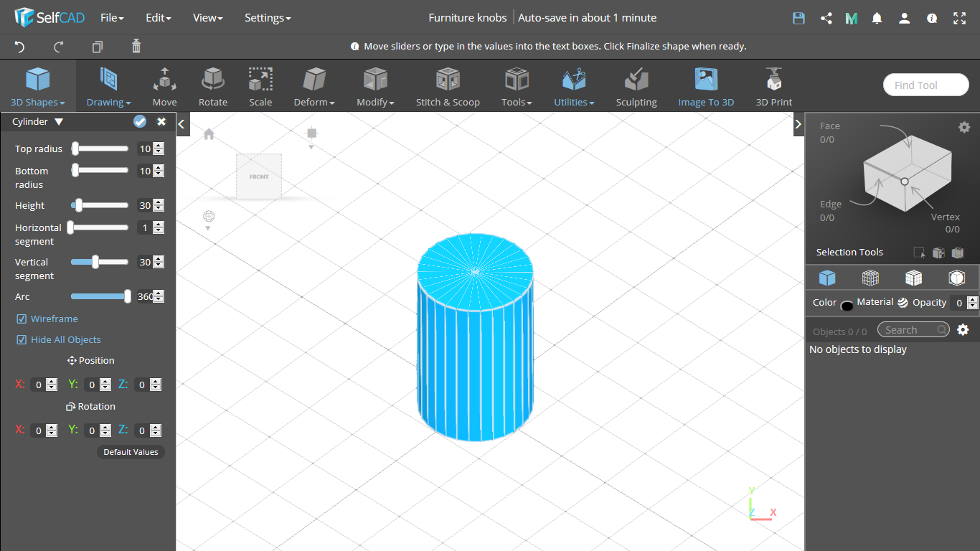This screenshot has height=551, width=980.
Task: Save project with the floppy disk icon
Action: tap(798, 19)
